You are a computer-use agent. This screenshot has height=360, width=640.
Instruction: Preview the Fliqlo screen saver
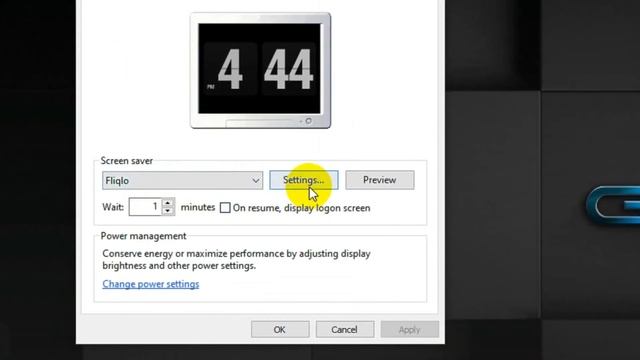(380, 180)
